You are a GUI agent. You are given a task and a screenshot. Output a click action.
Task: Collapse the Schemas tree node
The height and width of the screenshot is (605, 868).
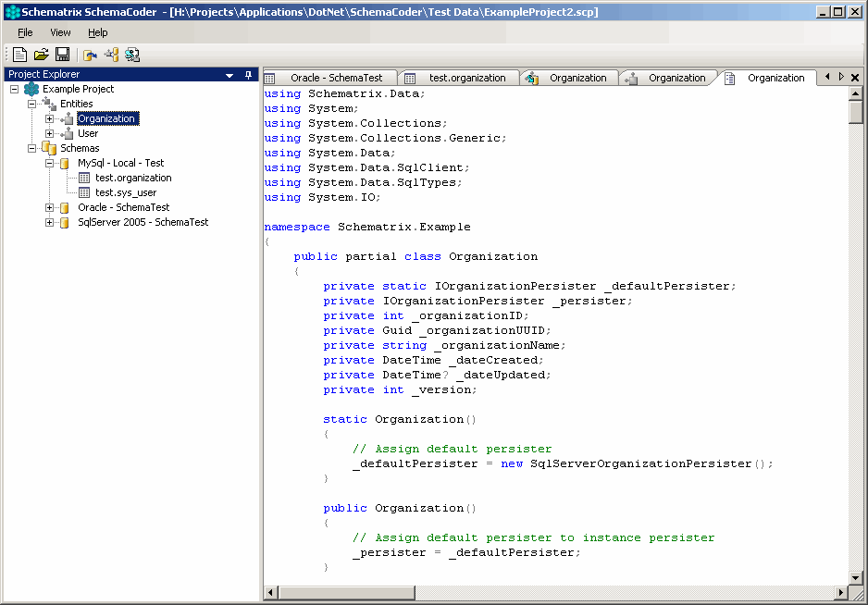click(32, 148)
